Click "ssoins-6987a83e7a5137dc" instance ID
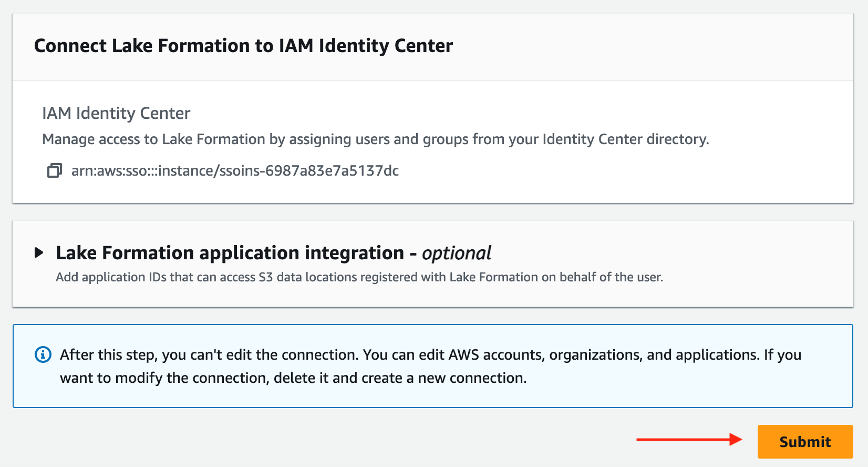 tap(309, 171)
